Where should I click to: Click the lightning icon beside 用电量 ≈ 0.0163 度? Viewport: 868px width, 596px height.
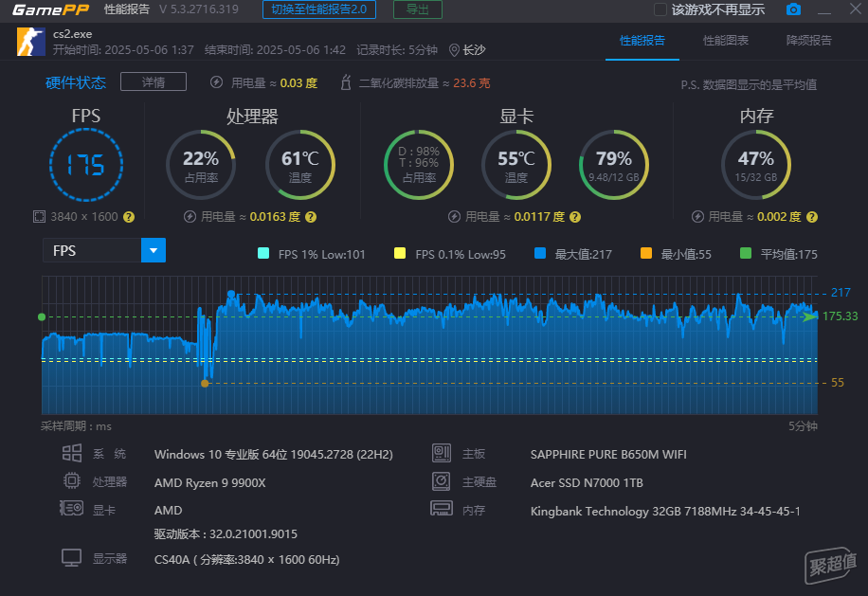pyautogui.click(x=190, y=217)
